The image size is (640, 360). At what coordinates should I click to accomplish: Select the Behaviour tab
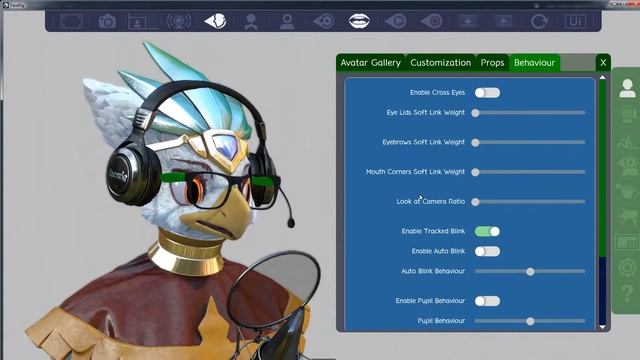point(534,63)
